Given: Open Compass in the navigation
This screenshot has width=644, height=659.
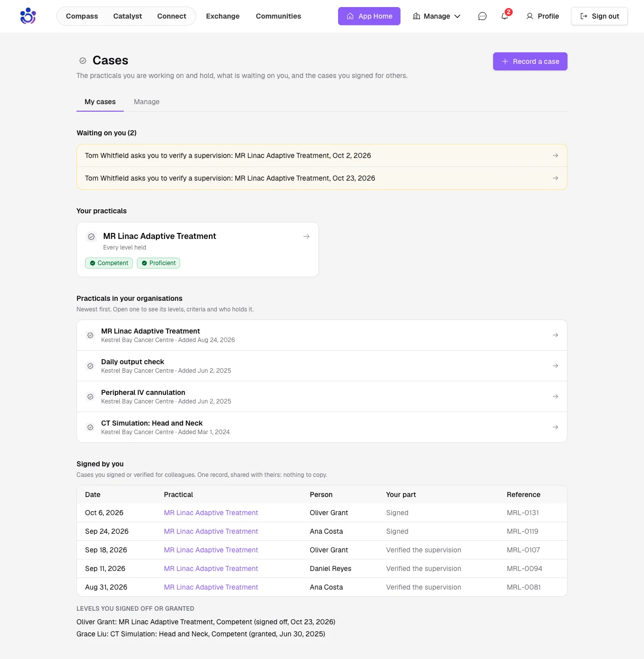Looking at the screenshot, I should (82, 16).
